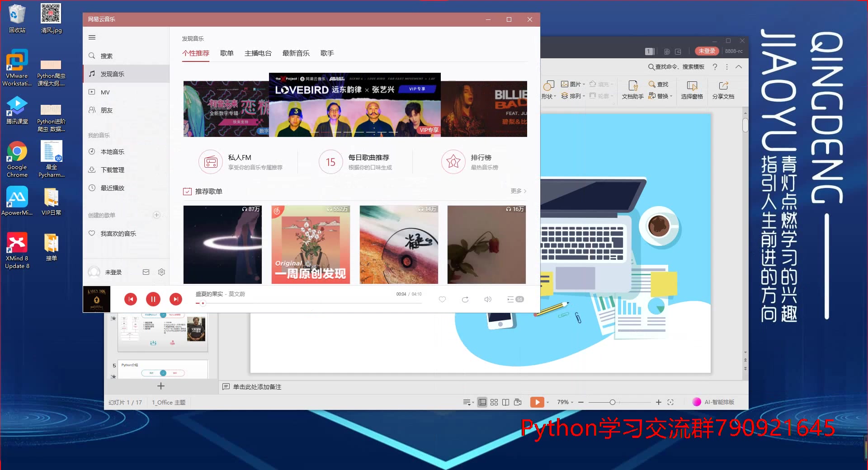Screen dimensions: 868x470
Task: Select 发现音乐 in sidebar
Action: point(126,74)
